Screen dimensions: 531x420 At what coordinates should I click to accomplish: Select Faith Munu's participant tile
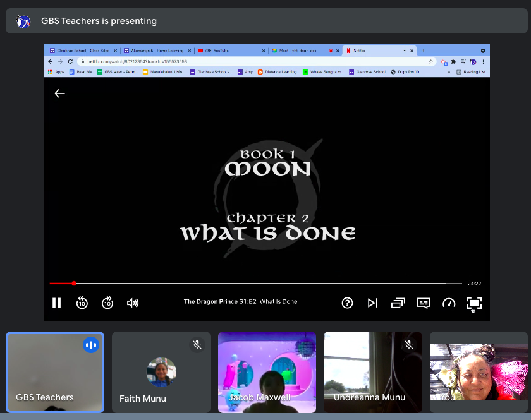click(x=161, y=372)
